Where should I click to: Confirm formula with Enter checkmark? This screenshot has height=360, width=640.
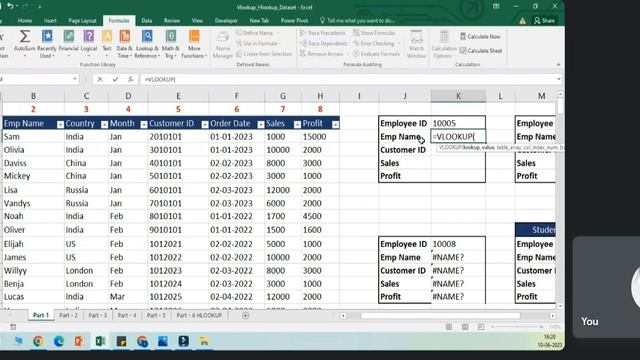pos(115,79)
